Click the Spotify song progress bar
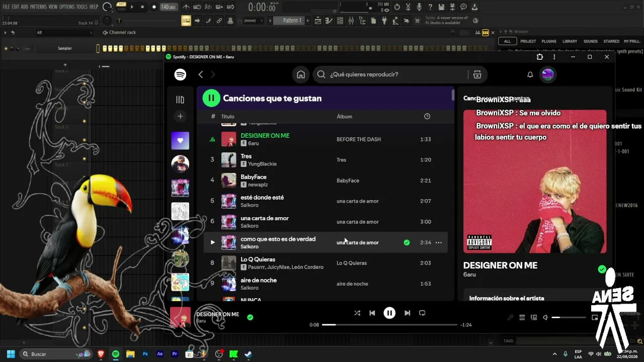 point(389,325)
